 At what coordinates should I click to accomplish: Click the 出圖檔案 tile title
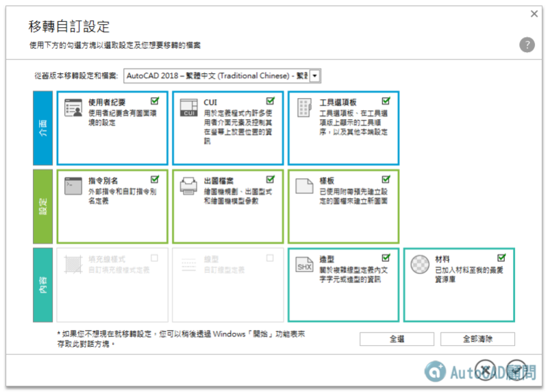219,180
